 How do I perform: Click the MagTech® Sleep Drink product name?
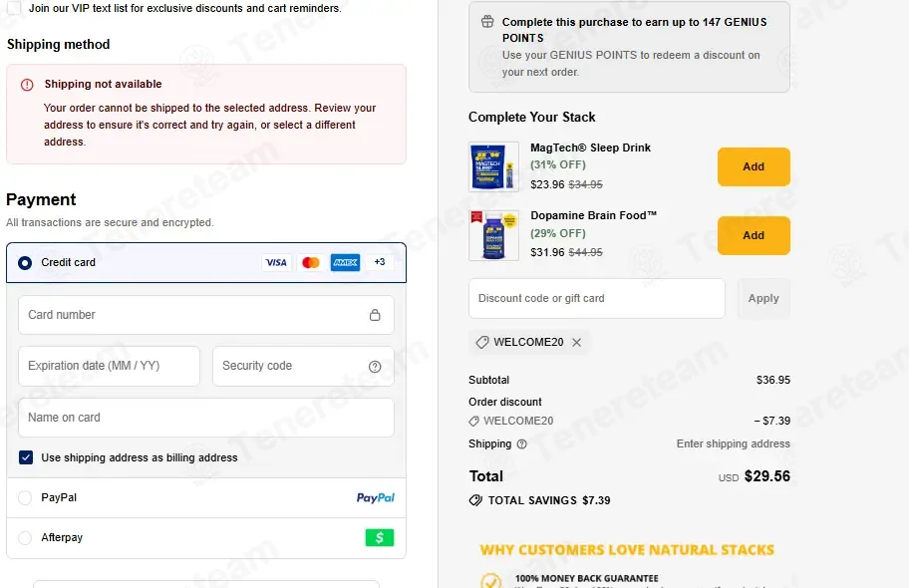[590, 147]
